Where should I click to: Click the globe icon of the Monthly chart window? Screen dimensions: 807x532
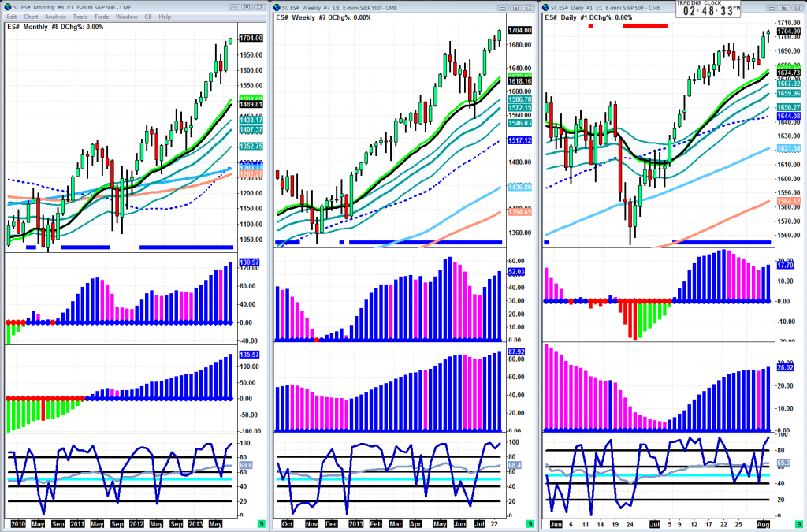[x=8, y=6]
